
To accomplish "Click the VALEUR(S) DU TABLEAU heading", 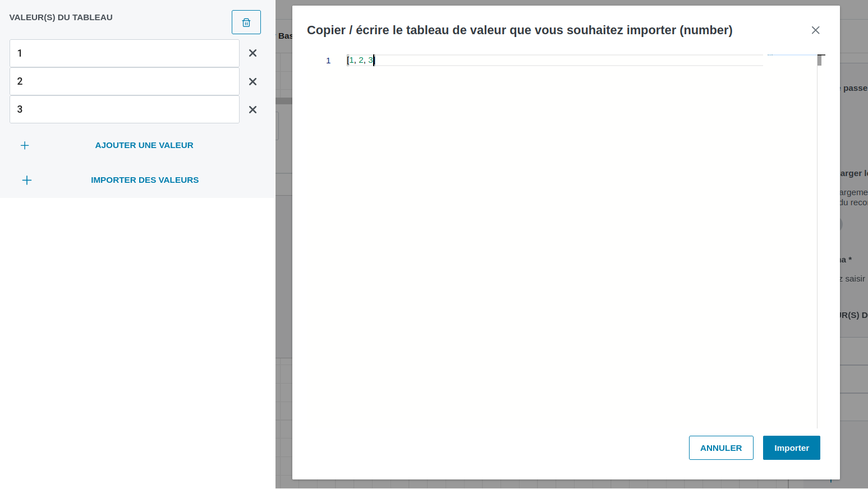I will click(x=61, y=17).
